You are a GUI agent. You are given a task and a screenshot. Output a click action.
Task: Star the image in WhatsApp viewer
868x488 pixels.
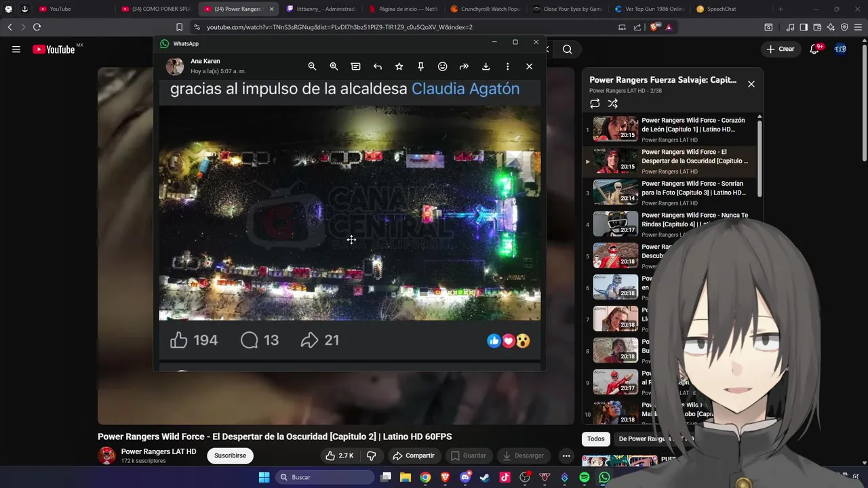click(399, 66)
